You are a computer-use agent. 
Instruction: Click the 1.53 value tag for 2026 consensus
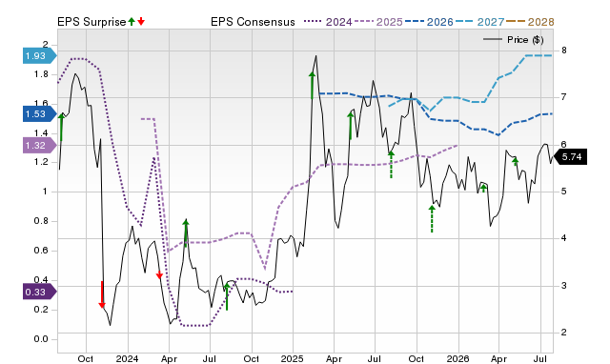[40, 114]
